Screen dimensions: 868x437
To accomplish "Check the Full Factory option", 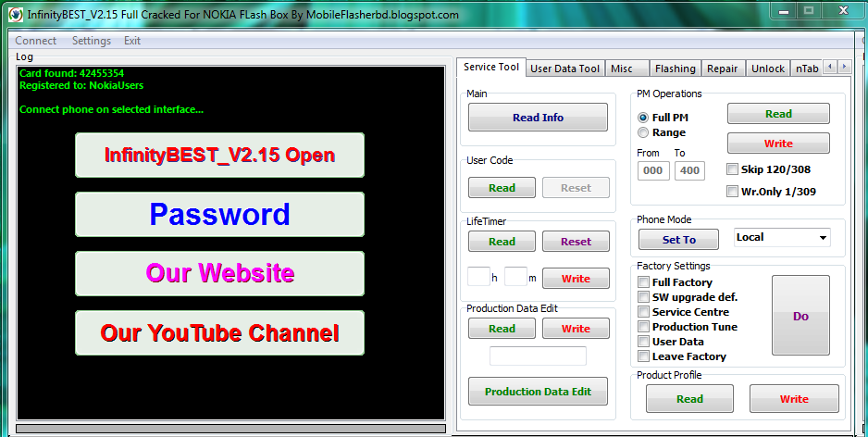I will [643, 281].
